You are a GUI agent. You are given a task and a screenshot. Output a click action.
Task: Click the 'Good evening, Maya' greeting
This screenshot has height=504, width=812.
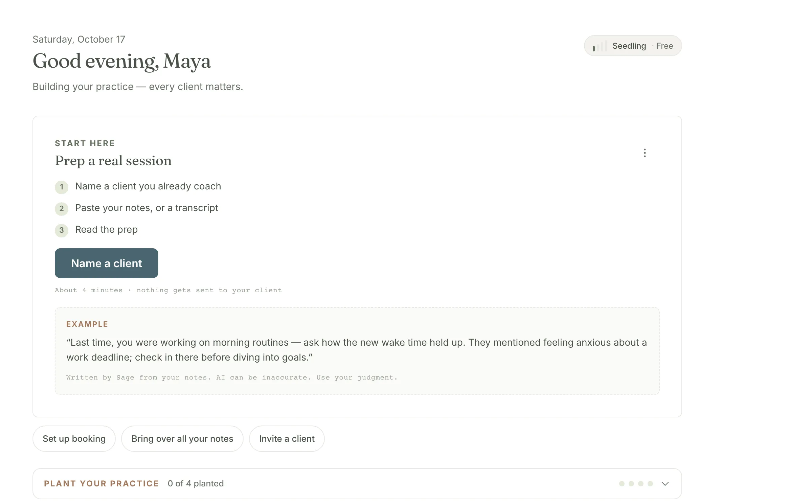[122, 61]
